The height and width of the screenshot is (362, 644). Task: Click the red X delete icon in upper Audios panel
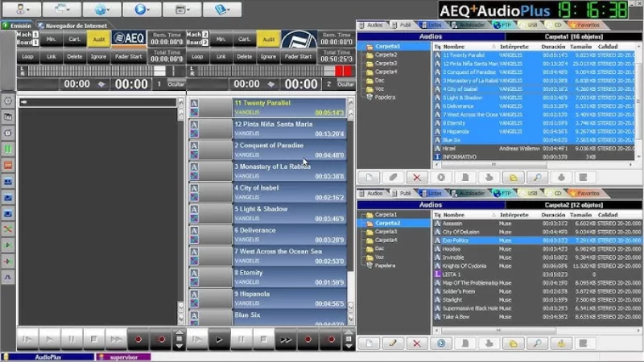[x=416, y=177]
